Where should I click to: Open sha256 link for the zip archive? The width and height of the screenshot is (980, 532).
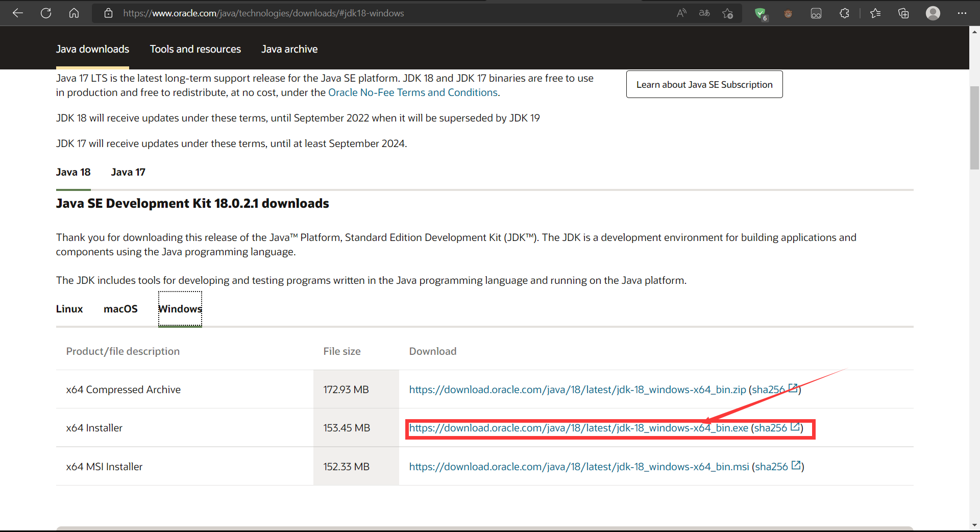tap(775, 390)
